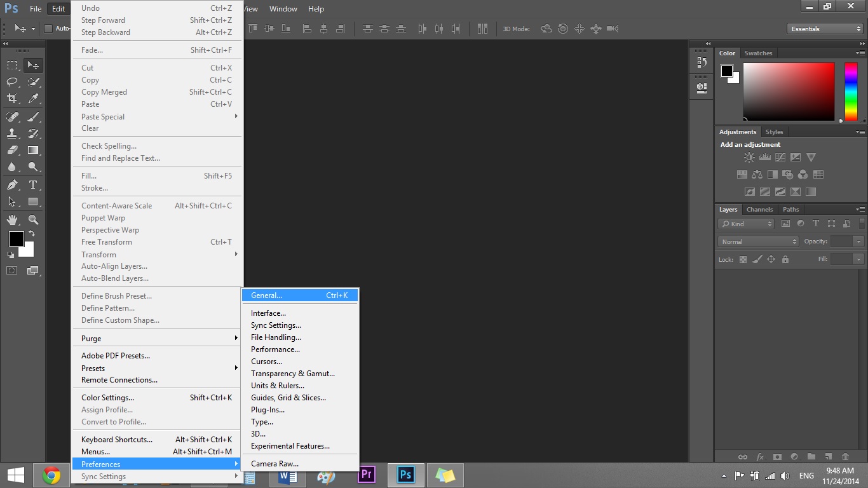Select the Clone Stamp tool
Viewport: 868px width, 488px height.
click(12, 133)
